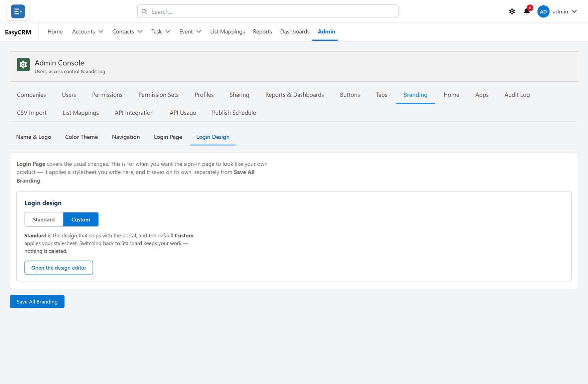The height and width of the screenshot is (384, 588).
Task: Click Open the design editor button
Action: click(59, 268)
